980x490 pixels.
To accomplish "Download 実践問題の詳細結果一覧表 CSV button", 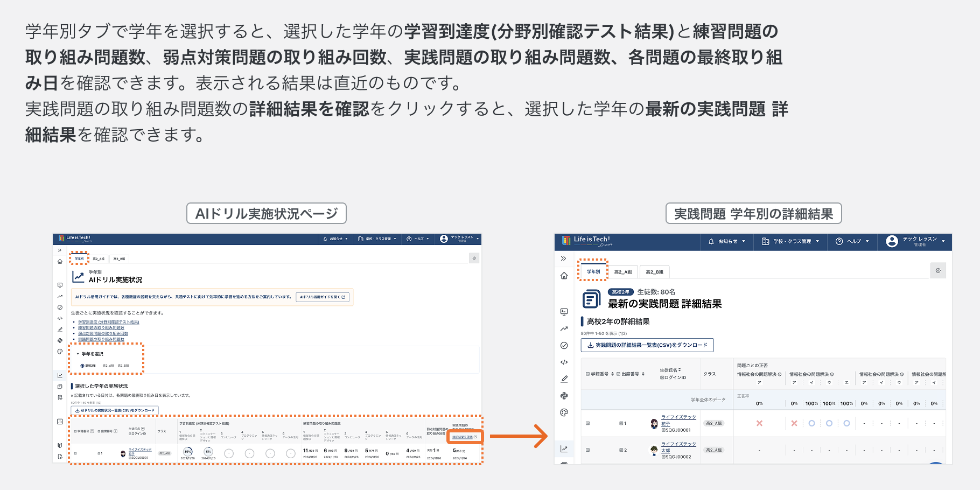I will [647, 345].
